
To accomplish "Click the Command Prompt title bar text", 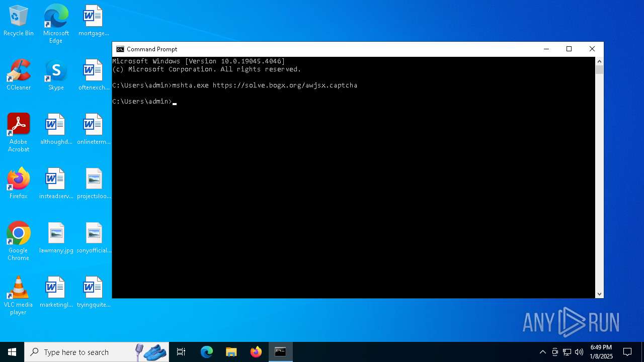I will (152, 49).
